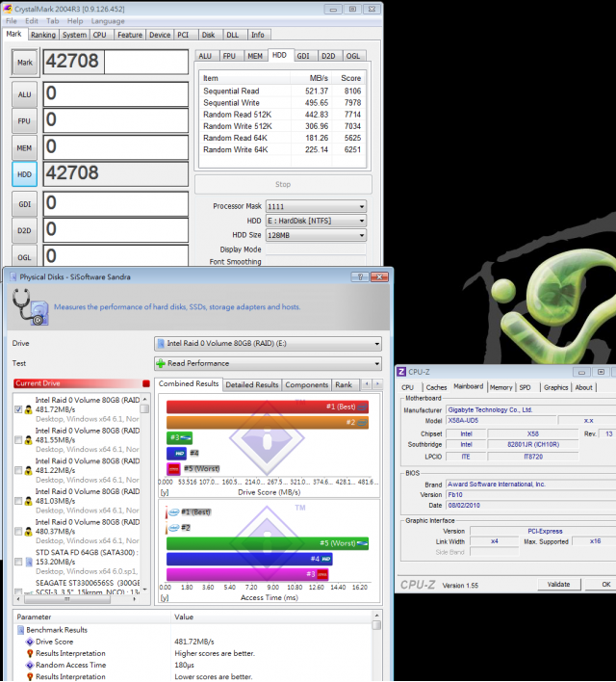The width and height of the screenshot is (616, 682).
Task: Run the MEM benchmark button
Action: pyautogui.click(x=24, y=148)
